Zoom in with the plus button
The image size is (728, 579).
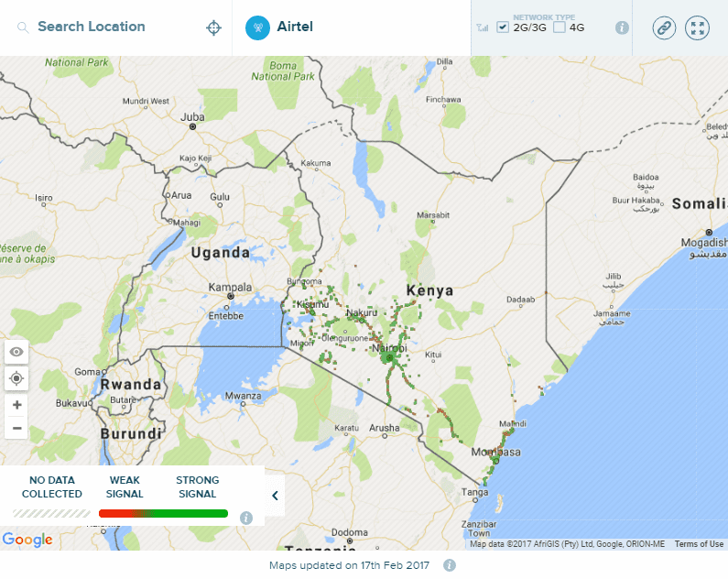[16, 404]
